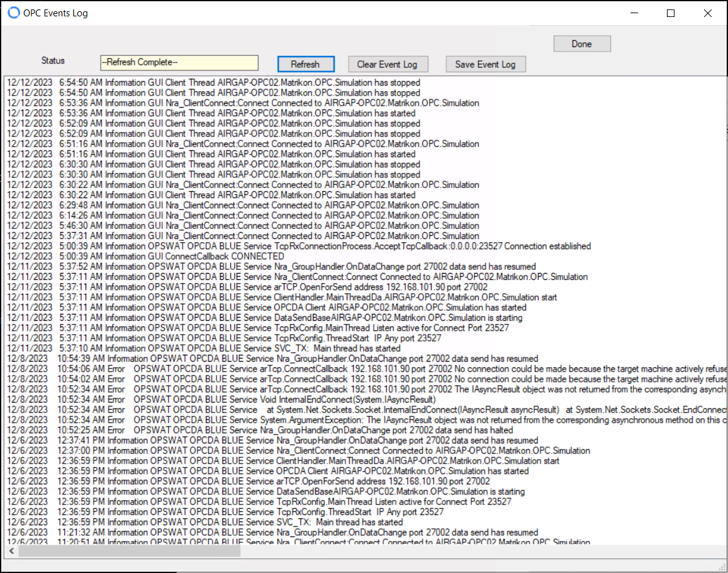Select the 6:51:16 AM Client Thread started entry
Screen dimensions: 728x573
click(x=211, y=154)
